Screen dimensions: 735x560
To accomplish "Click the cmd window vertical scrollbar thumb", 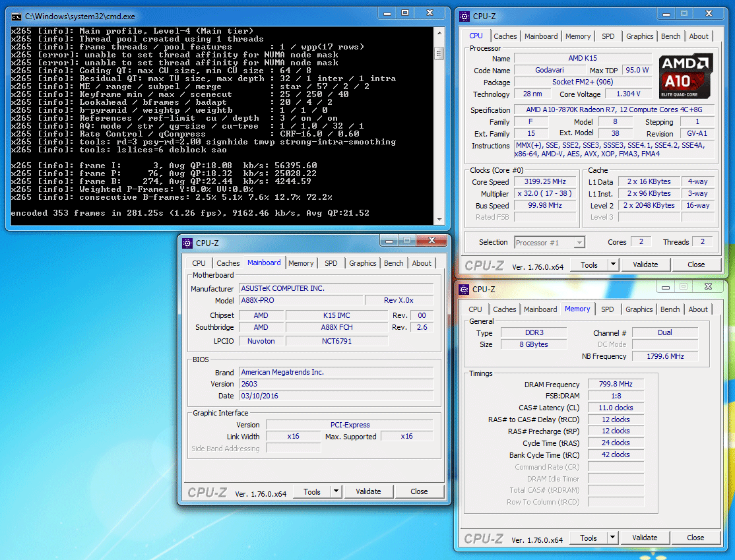I will [439, 53].
